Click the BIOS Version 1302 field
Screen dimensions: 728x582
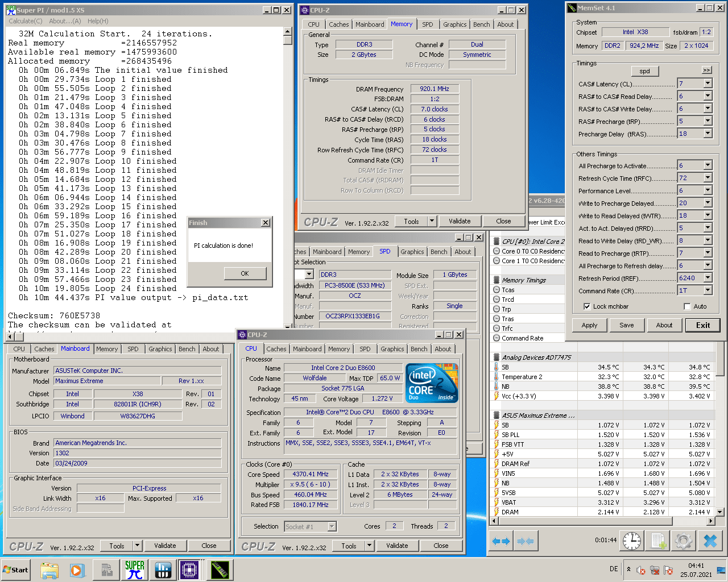[138, 453]
